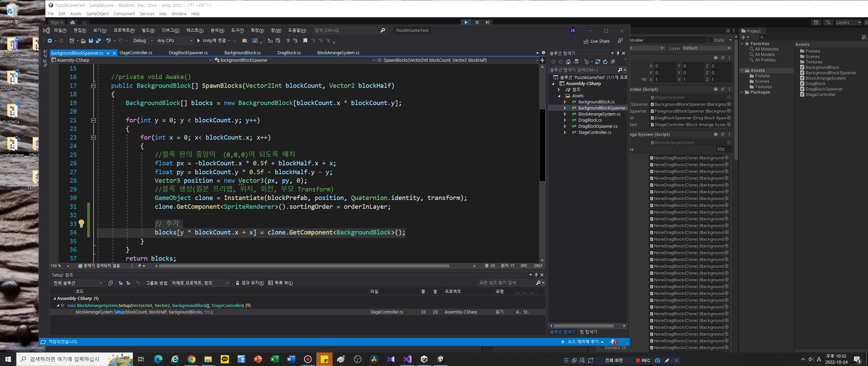Click the comment selected lines icon
Image resolution: width=868 pixels, height=366 pixels.
tap(288, 41)
